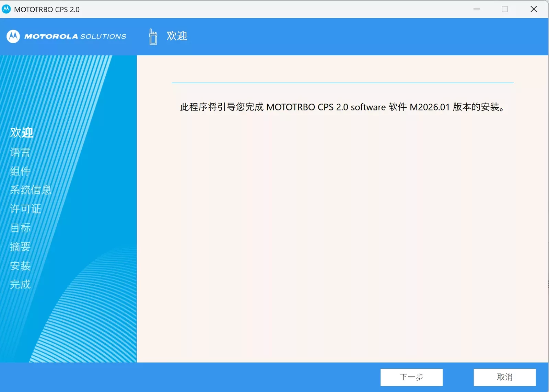
Task: Click the 取消 button to cancel setup
Action: (x=505, y=377)
